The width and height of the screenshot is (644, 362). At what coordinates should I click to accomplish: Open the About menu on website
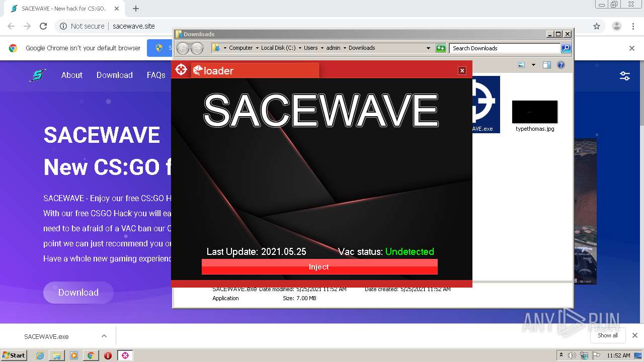[x=72, y=75]
